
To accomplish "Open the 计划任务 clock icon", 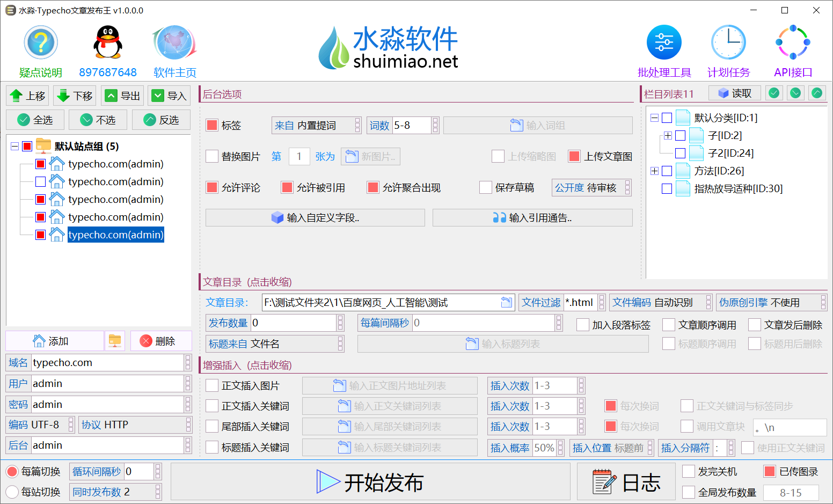I will (x=728, y=42).
